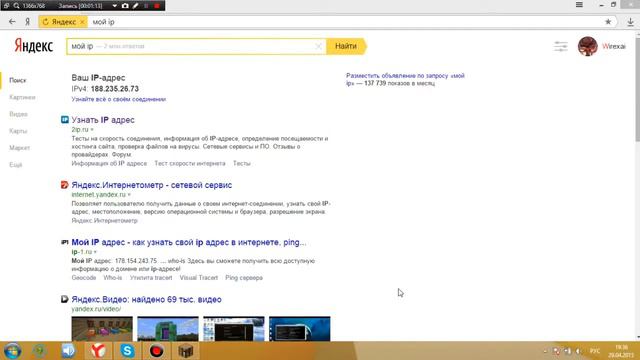The width and height of the screenshot is (640, 360).
Task: Clear the search query with the X
Action: pyautogui.click(x=319, y=46)
